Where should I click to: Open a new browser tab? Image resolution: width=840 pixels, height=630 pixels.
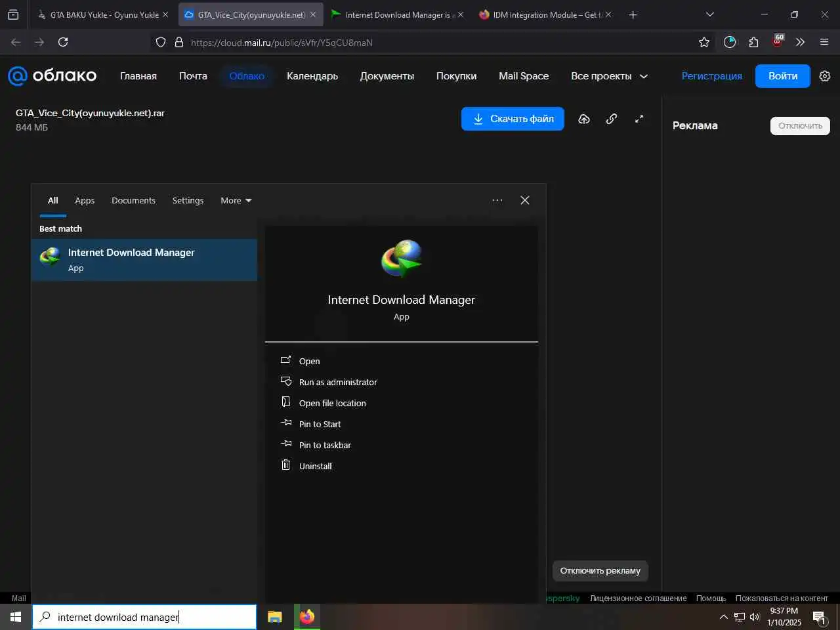click(x=633, y=14)
